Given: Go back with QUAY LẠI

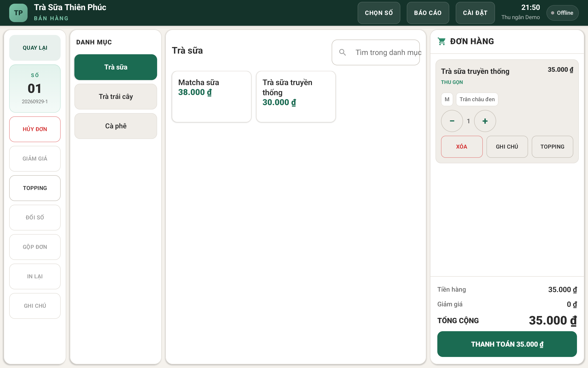Looking at the screenshot, I should tap(35, 48).
